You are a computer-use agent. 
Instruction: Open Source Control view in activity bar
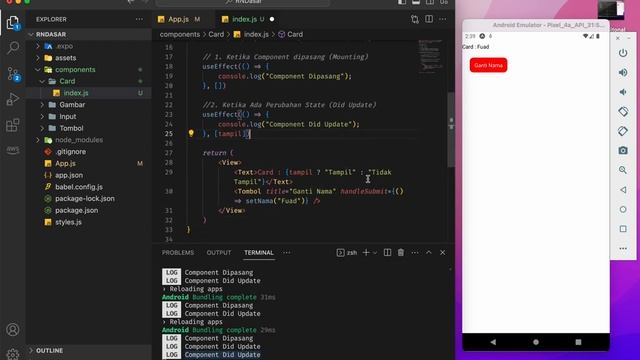coord(13,74)
